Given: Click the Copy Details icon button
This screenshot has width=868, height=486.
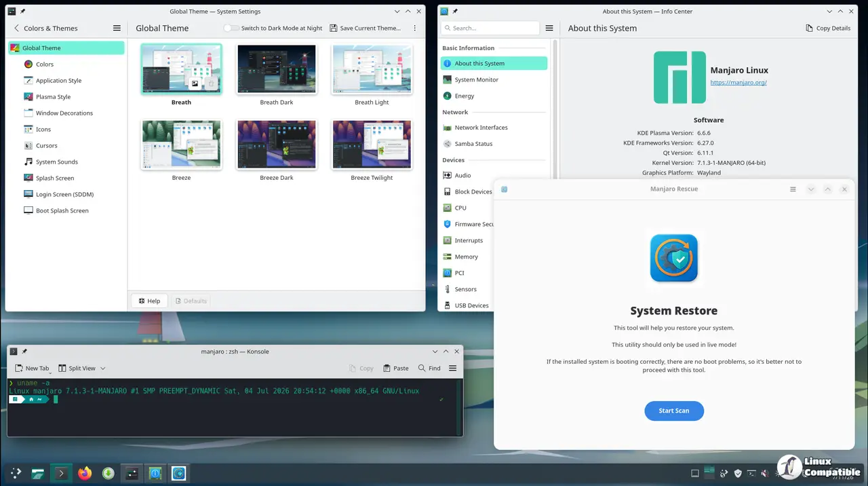Looking at the screenshot, I should tap(809, 29).
